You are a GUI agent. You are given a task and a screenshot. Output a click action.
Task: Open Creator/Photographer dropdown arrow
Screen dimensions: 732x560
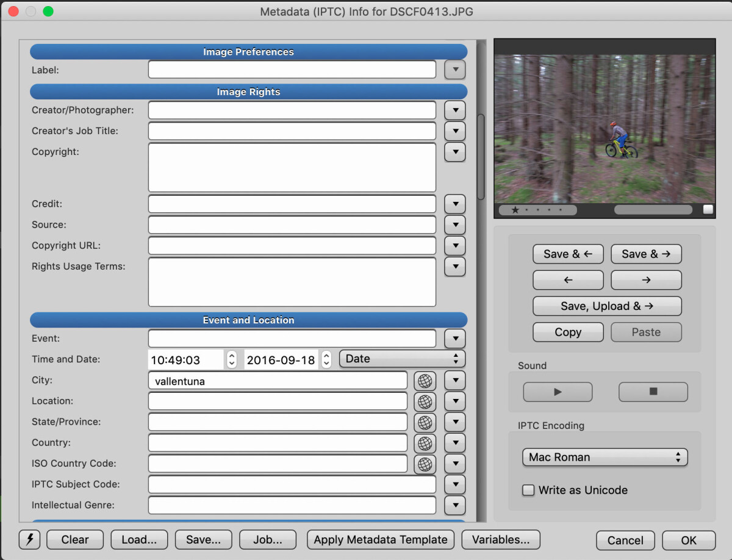pos(455,110)
